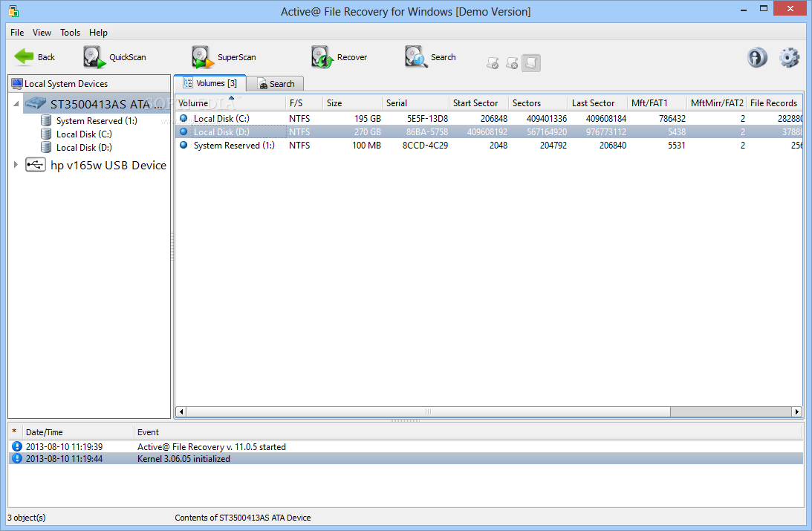
Task: Sort by the Size column header
Action: click(x=353, y=103)
